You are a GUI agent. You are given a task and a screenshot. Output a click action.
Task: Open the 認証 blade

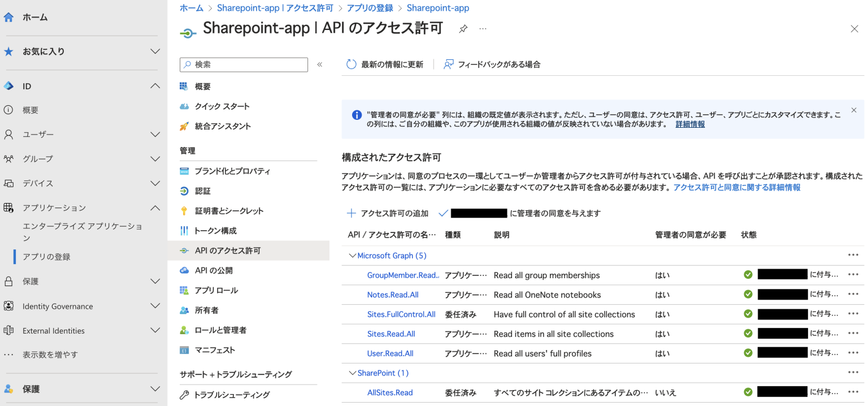203,191
